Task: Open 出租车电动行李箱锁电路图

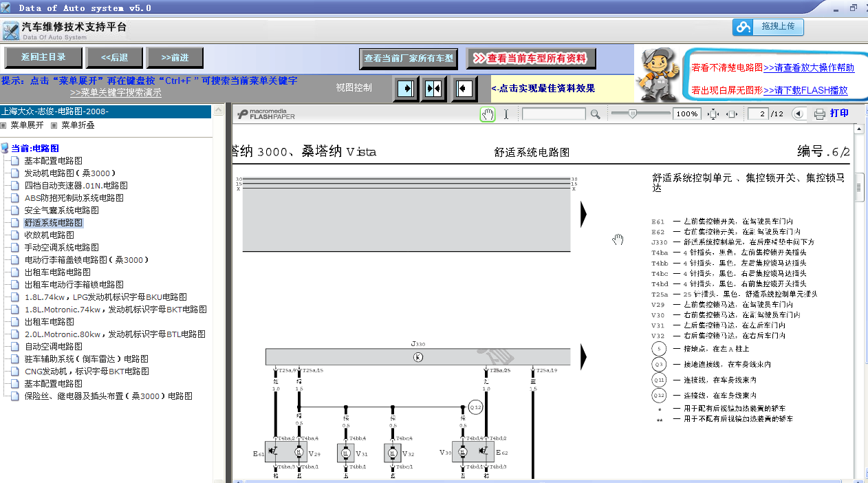Action: click(x=74, y=285)
